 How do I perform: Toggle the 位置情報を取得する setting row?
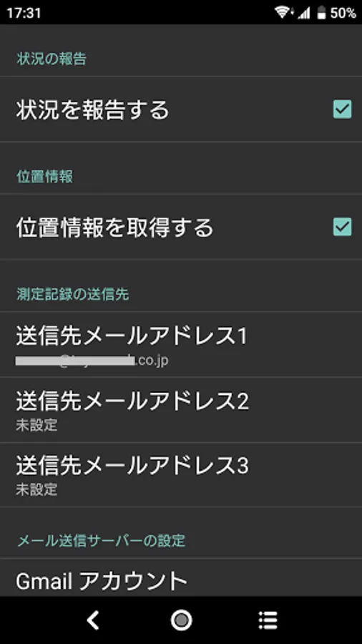click(x=181, y=227)
